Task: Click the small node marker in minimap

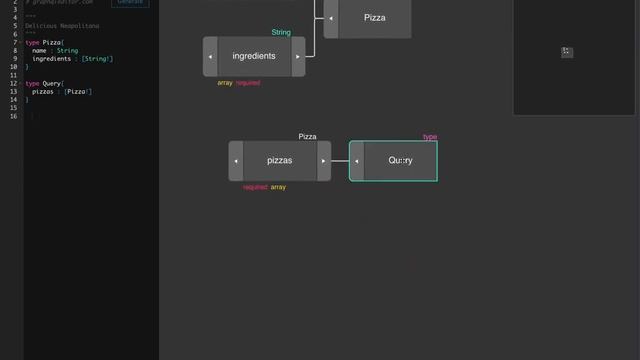Action: point(567,52)
